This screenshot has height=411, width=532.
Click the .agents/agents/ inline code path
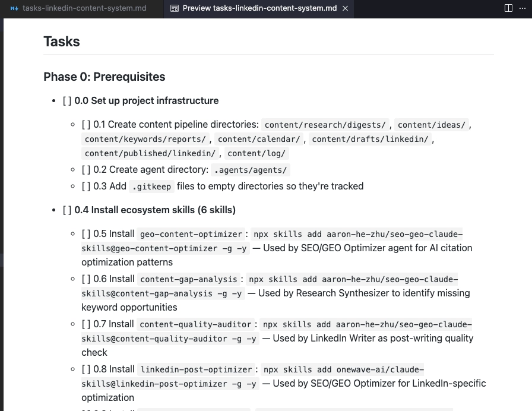(251, 170)
